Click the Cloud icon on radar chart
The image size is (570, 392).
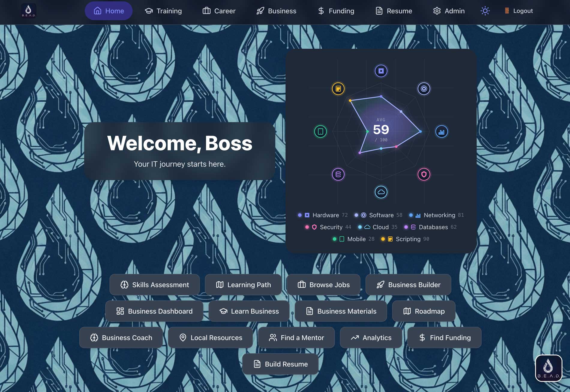pyautogui.click(x=381, y=192)
